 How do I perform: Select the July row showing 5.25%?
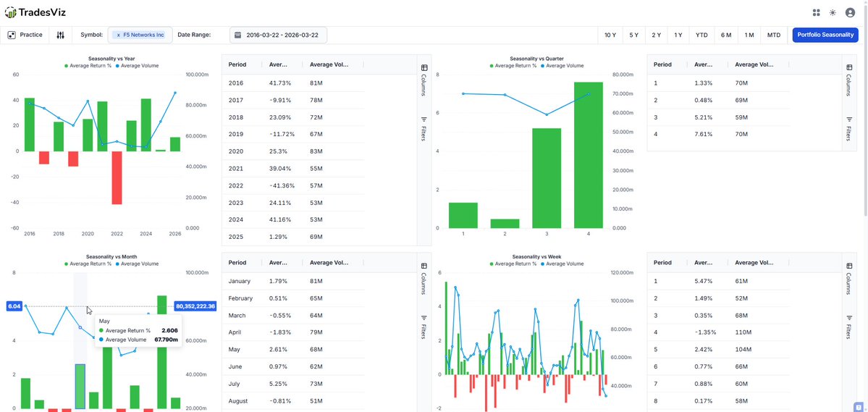click(x=293, y=384)
